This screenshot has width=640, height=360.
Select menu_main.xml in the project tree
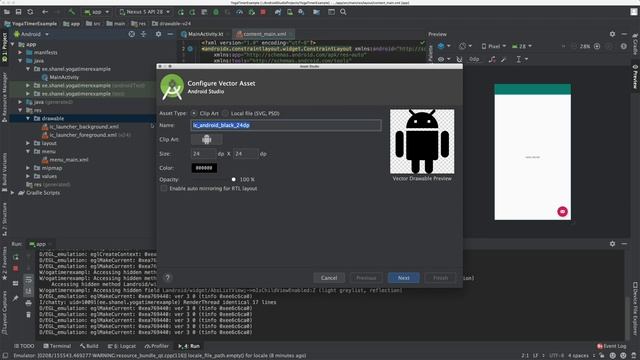pyautogui.click(x=69, y=160)
